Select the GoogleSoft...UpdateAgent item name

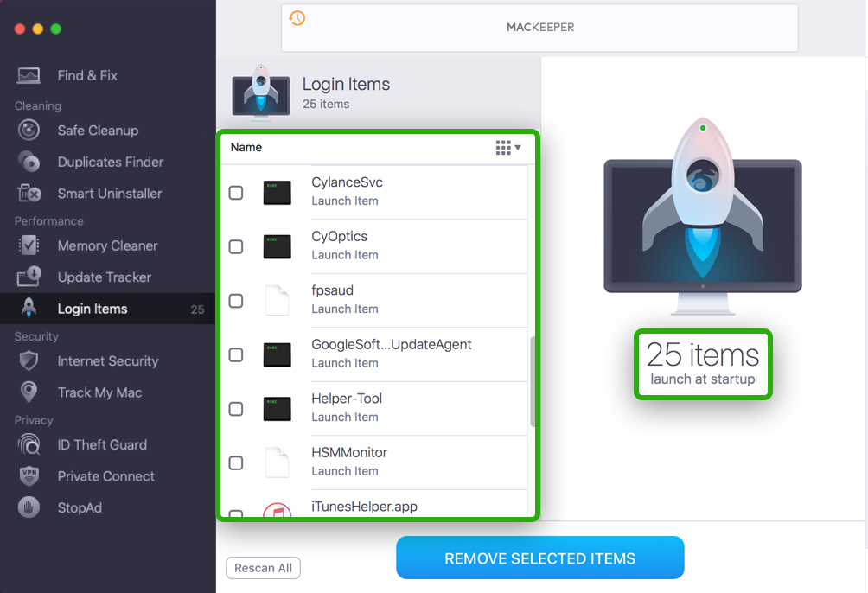pos(392,344)
